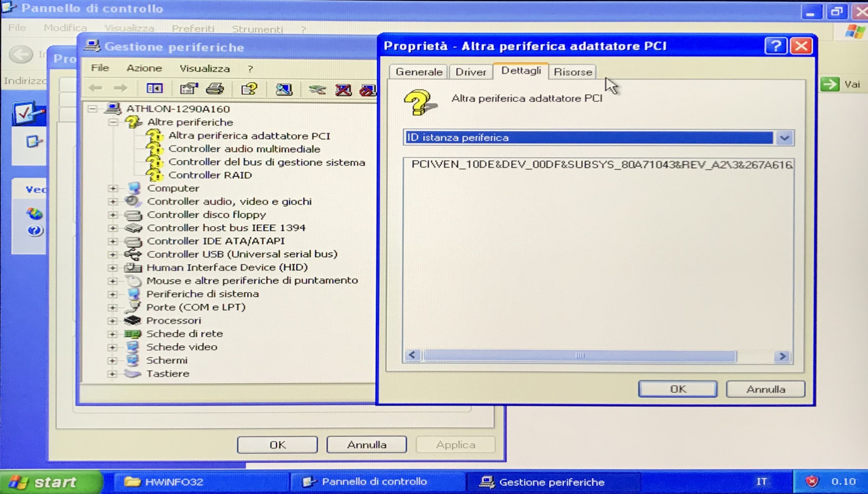
Task: Click the show/hide console tree icon
Action: 154,89
